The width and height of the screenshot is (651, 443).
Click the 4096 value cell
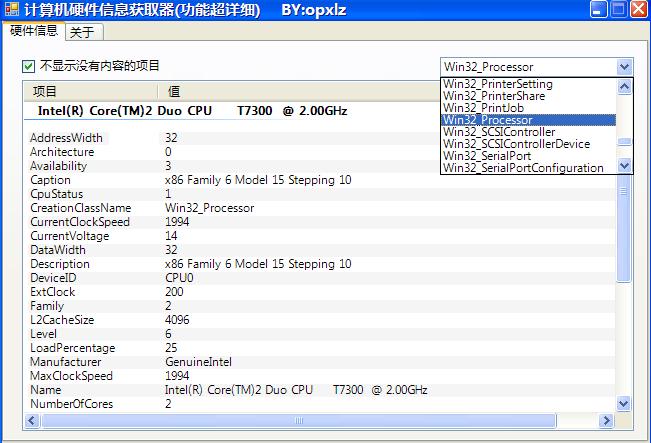177,320
